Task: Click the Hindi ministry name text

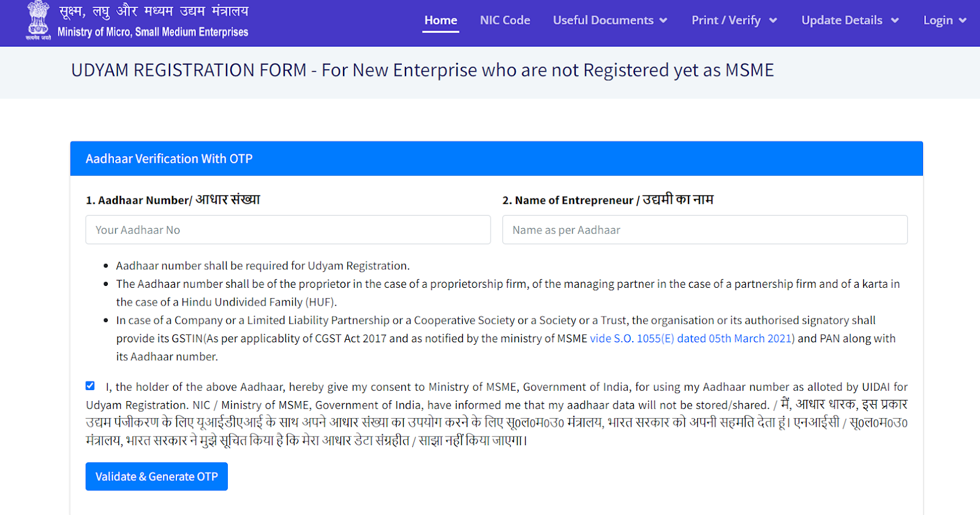Action: (x=154, y=11)
